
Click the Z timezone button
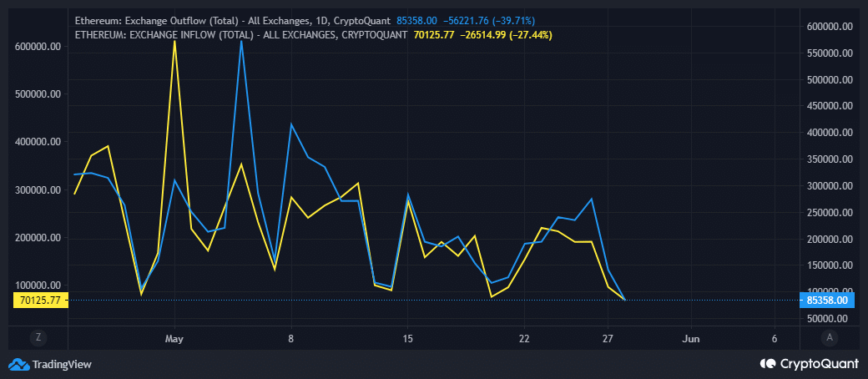click(x=38, y=336)
